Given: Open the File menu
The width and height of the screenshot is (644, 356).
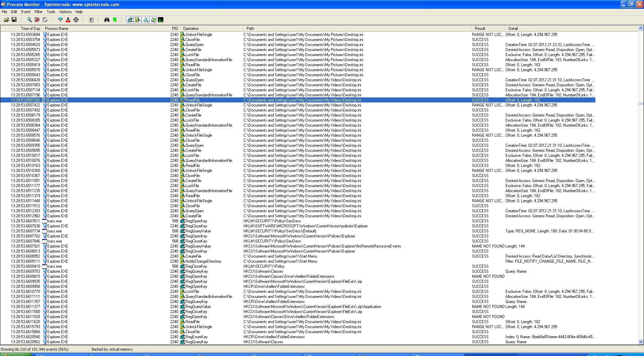Looking at the screenshot, I should click(4, 12).
